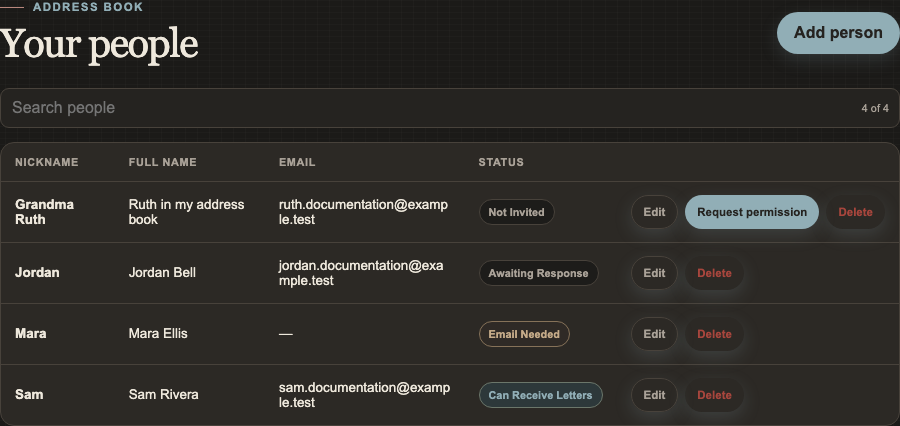Click the ADDRESS BOOK label

88,7
